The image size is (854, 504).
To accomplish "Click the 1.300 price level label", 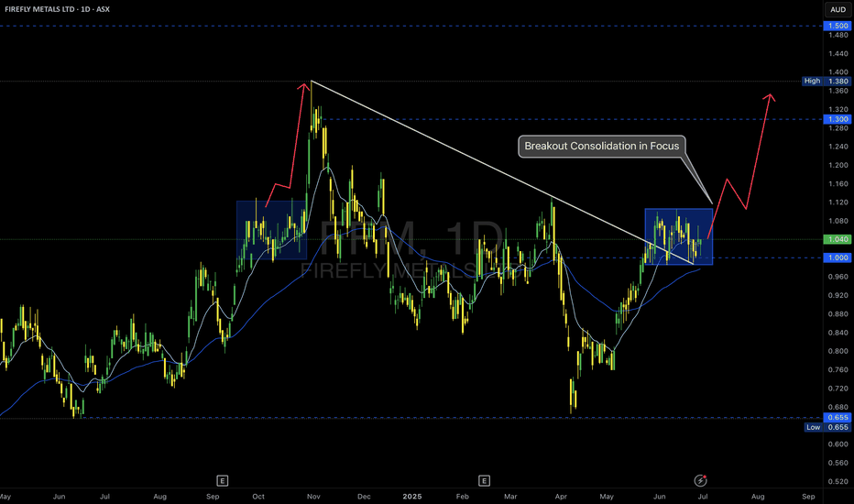I will click(x=838, y=119).
